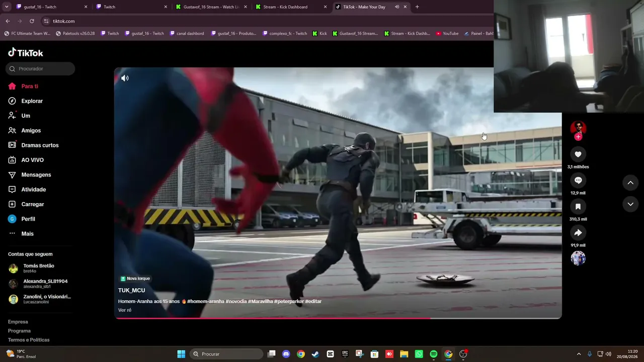This screenshot has width=644, height=362.
Task: Expand the Programa footer section
Action: point(19,331)
